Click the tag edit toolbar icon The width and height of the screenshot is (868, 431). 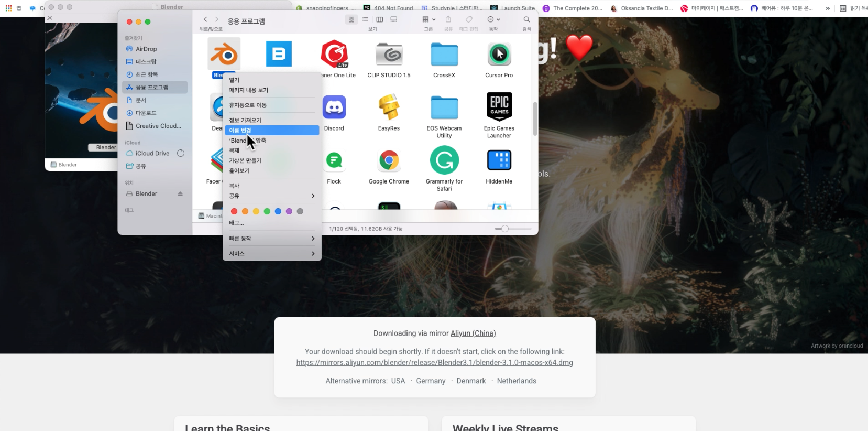tap(469, 19)
